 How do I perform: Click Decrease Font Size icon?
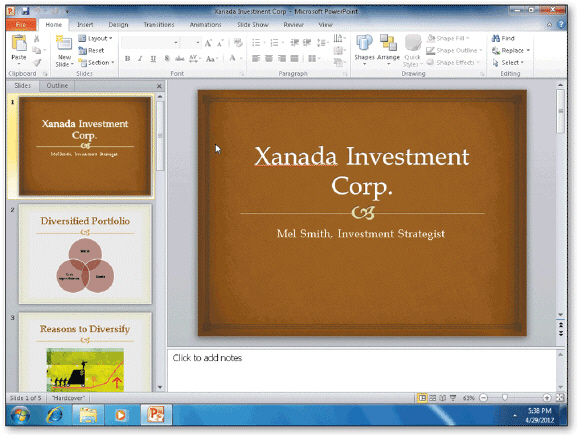[220, 43]
